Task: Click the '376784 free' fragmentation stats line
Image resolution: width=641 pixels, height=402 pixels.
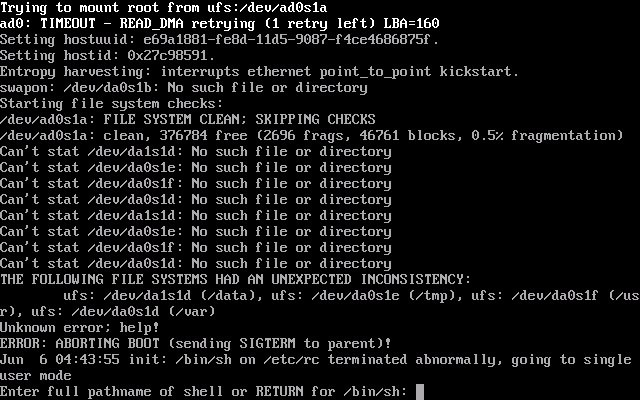Action: click(x=312, y=135)
